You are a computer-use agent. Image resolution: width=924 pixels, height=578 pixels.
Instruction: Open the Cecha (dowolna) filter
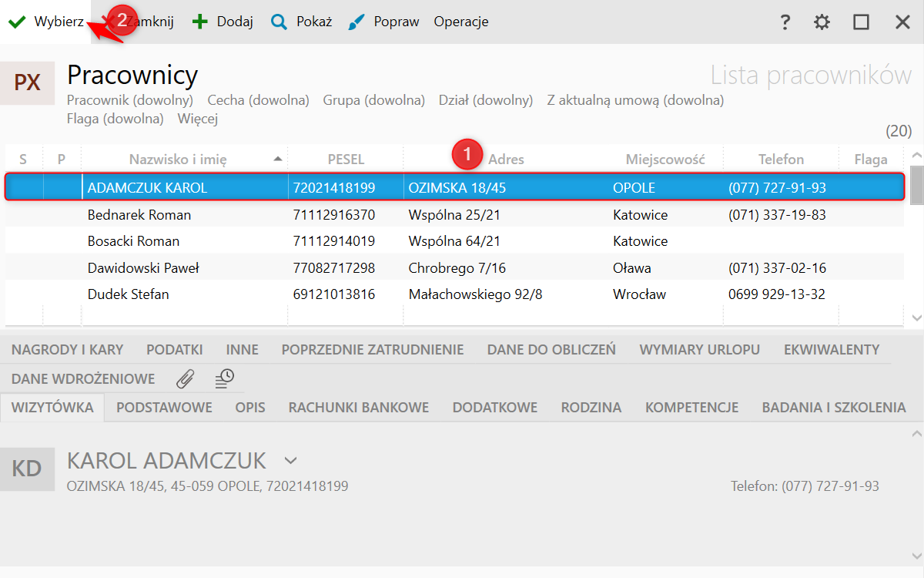click(x=259, y=99)
